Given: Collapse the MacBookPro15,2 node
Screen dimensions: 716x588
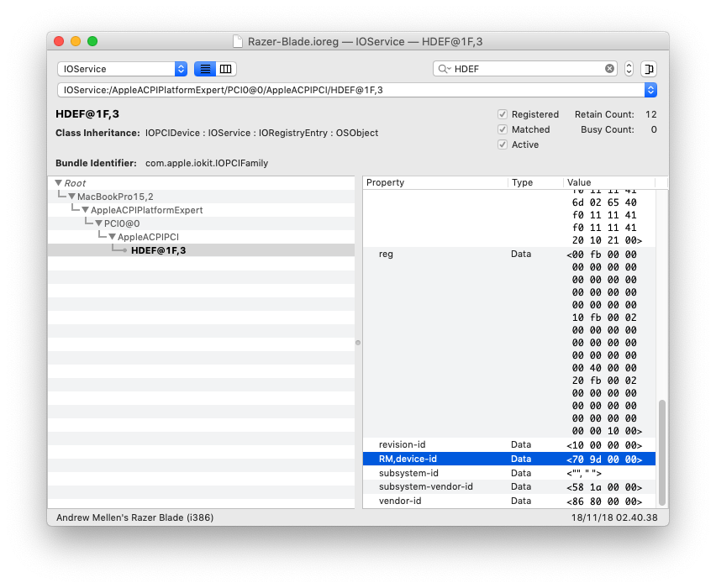Looking at the screenshot, I should coord(71,197).
